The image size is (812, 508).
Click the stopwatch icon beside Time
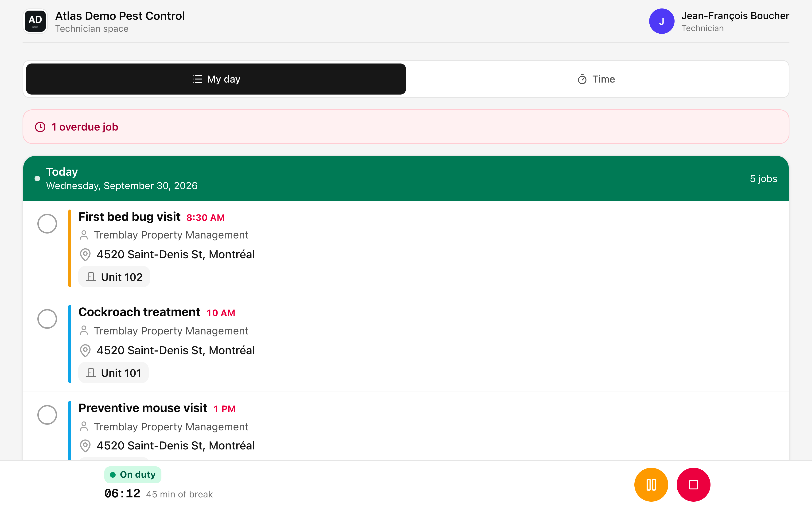pos(582,79)
